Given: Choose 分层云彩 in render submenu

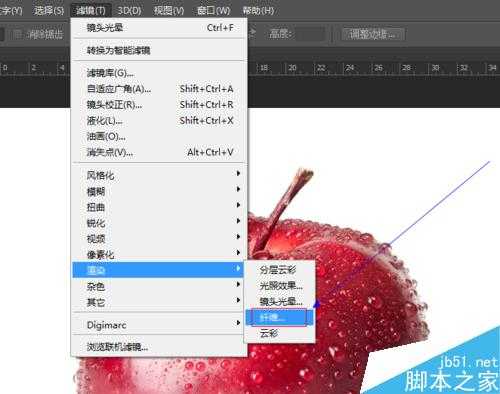Looking at the screenshot, I should [x=280, y=270].
